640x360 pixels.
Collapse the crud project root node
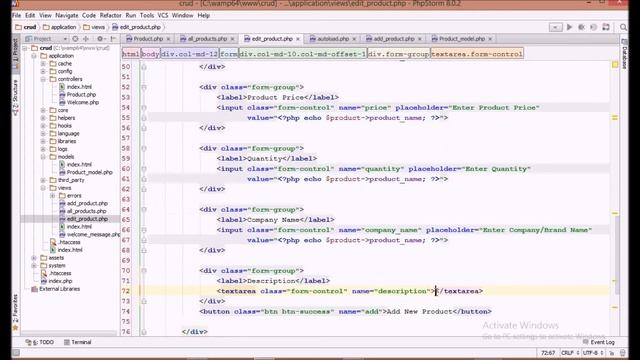(25, 48)
